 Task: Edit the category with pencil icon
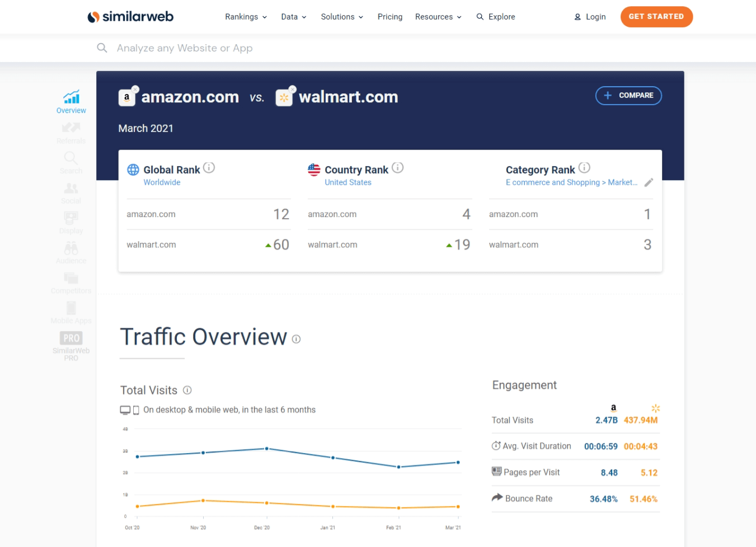649,182
